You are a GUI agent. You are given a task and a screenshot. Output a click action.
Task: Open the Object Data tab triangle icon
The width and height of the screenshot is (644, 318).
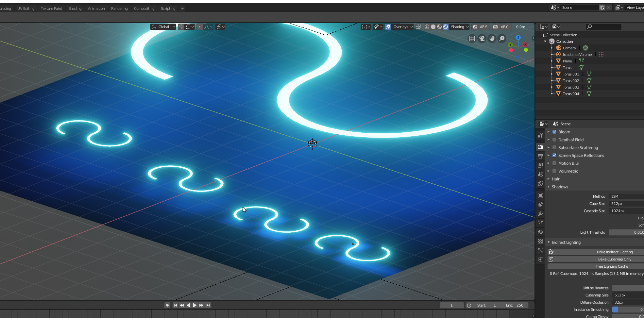pos(540,223)
